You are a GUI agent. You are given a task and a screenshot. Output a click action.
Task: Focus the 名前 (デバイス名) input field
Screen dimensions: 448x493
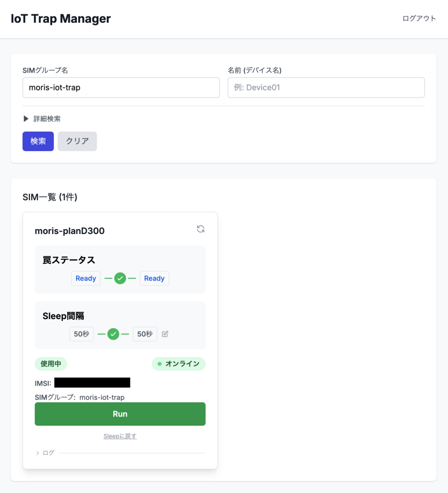(x=326, y=88)
